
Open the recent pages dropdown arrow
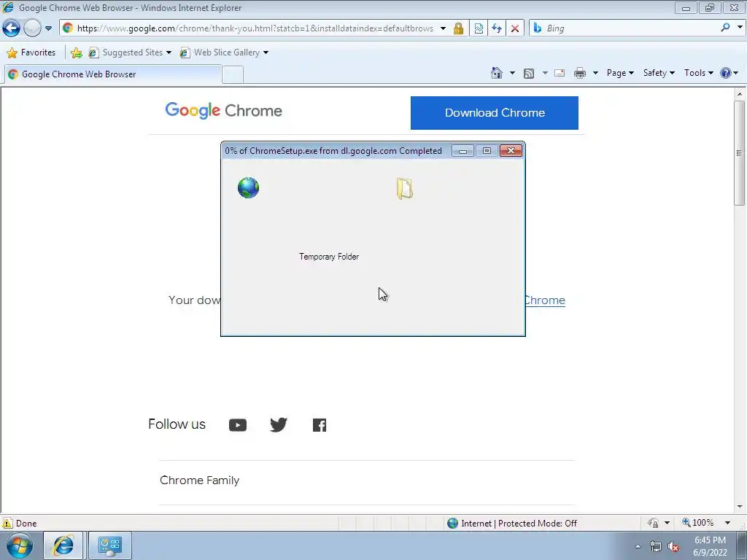[x=48, y=28]
